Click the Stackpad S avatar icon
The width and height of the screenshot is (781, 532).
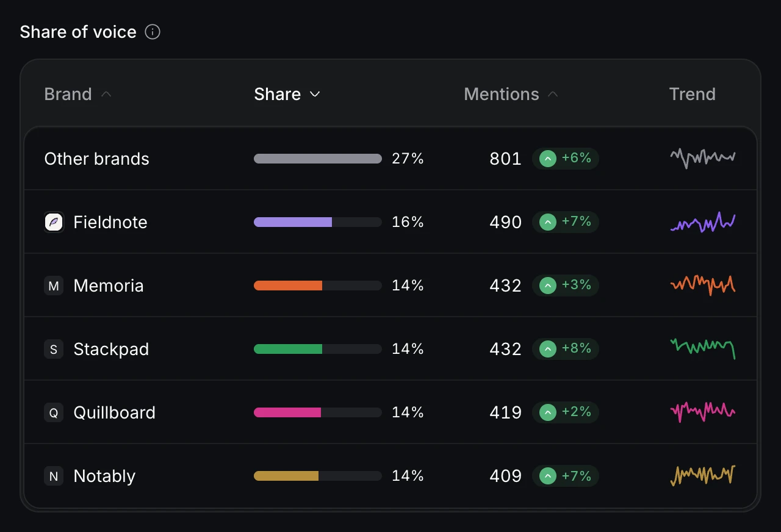(x=54, y=349)
